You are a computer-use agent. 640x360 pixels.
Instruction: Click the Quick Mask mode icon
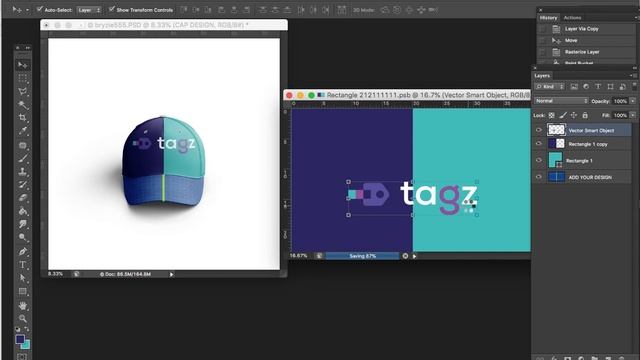22,357
